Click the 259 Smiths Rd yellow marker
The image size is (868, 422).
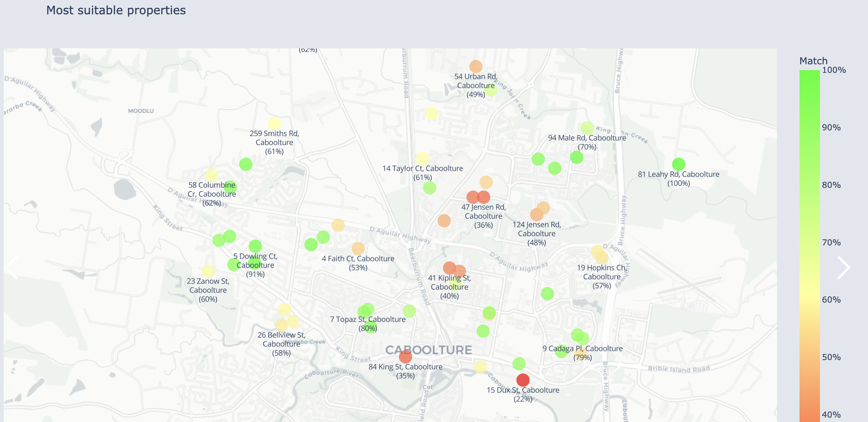point(274,124)
